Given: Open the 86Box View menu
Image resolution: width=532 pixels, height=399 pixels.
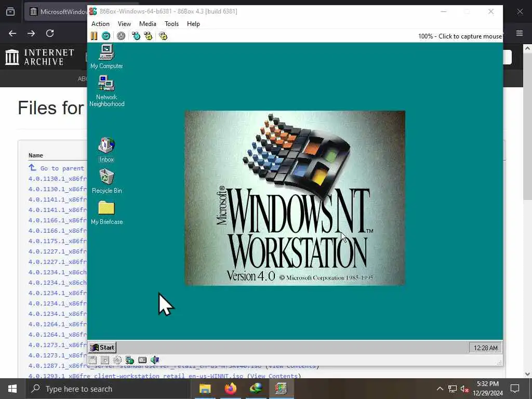Looking at the screenshot, I should [124, 24].
